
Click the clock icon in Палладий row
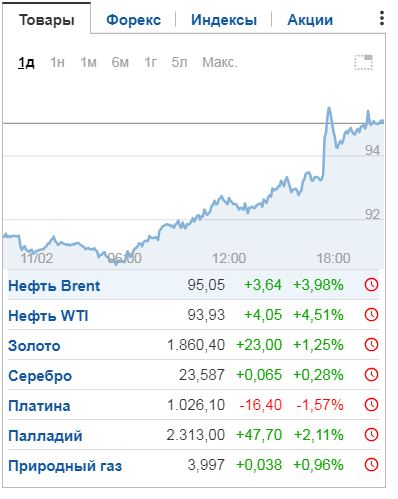click(x=371, y=435)
